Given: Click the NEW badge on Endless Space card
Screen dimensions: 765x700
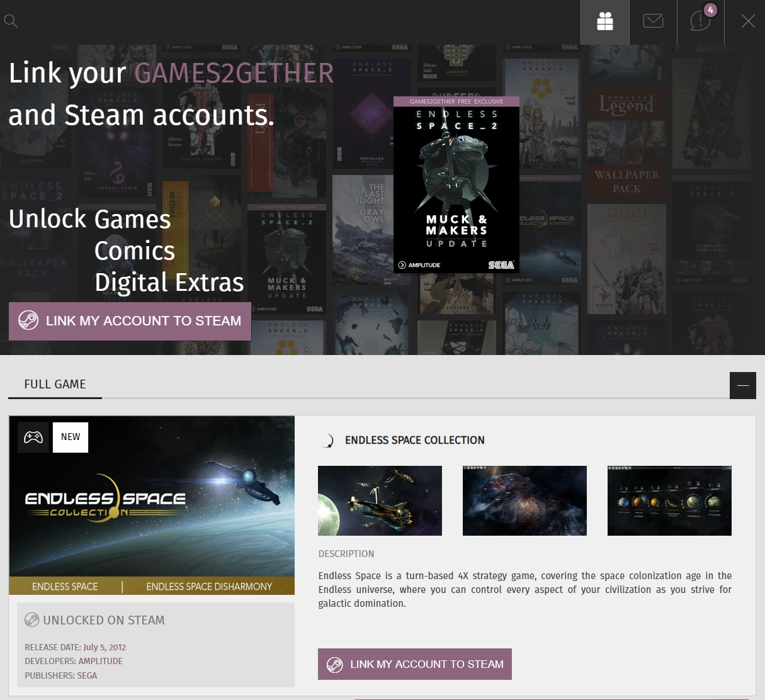Looking at the screenshot, I should [71, 437].
